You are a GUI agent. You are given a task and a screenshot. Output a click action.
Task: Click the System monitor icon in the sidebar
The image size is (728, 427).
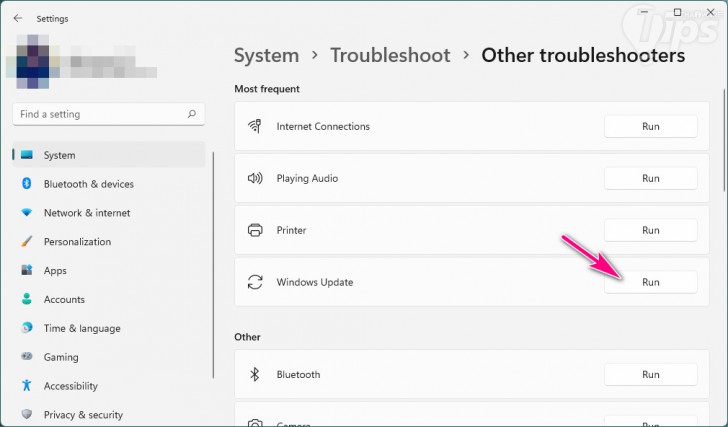(x=27, y=155)
